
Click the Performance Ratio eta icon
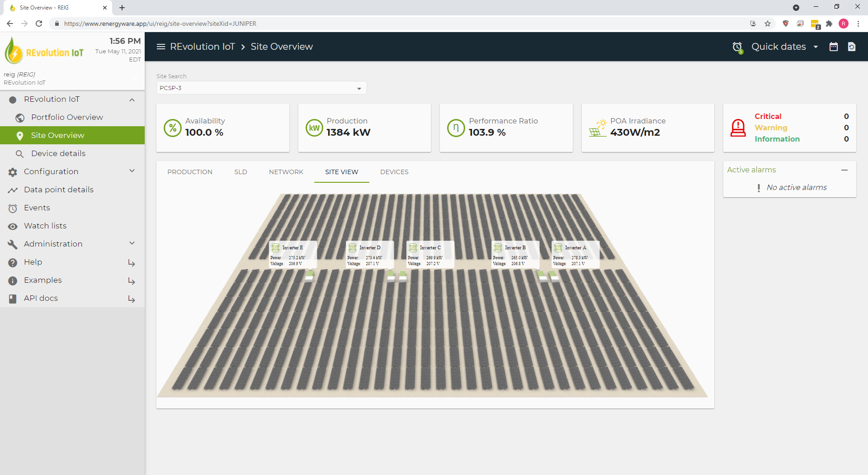click(456, 128)
